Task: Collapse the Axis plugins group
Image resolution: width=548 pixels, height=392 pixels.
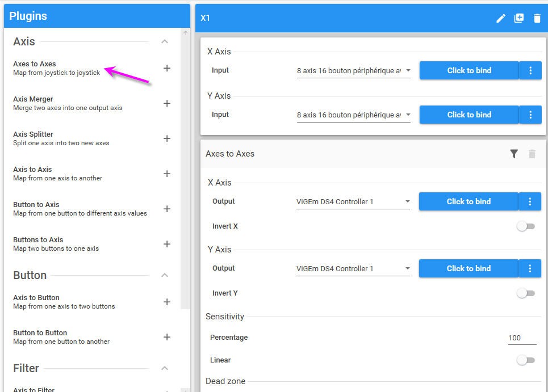Action: point(165,41)
